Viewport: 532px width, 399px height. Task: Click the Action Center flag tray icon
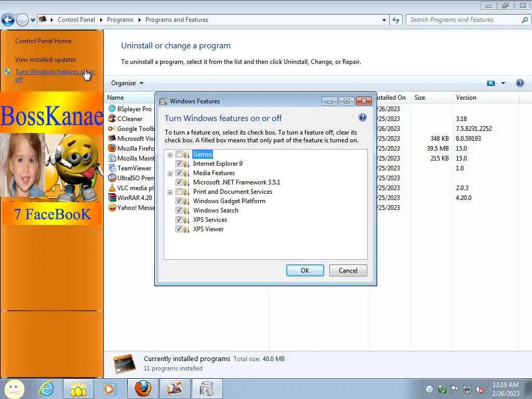[454, 389]
